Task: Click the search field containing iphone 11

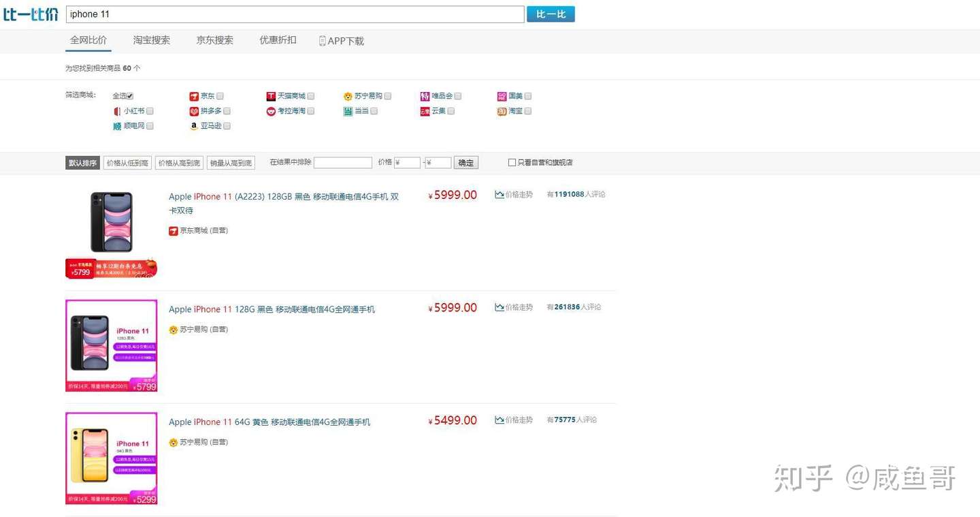Action: (x=295, y=14)
